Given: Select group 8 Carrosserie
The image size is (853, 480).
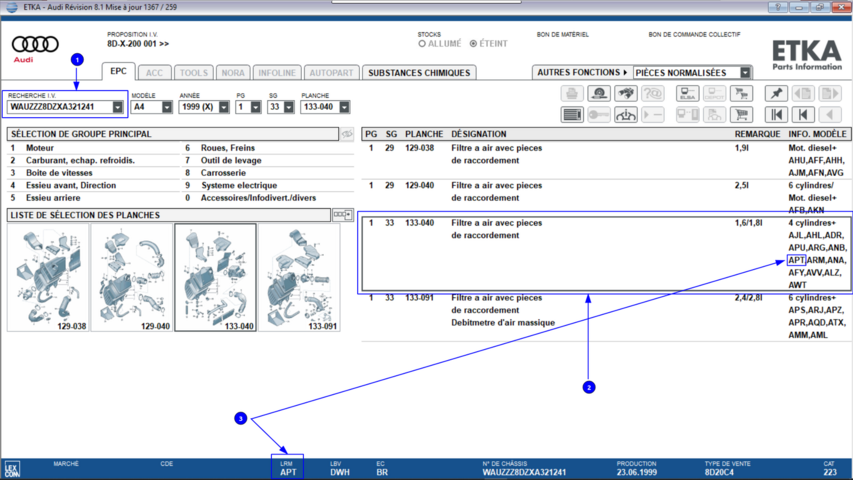Looking at the screenshot, I should point(268,173).
